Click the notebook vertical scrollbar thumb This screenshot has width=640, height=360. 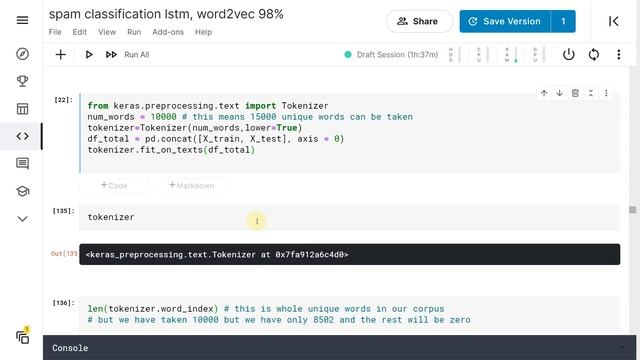coord(633,210)
